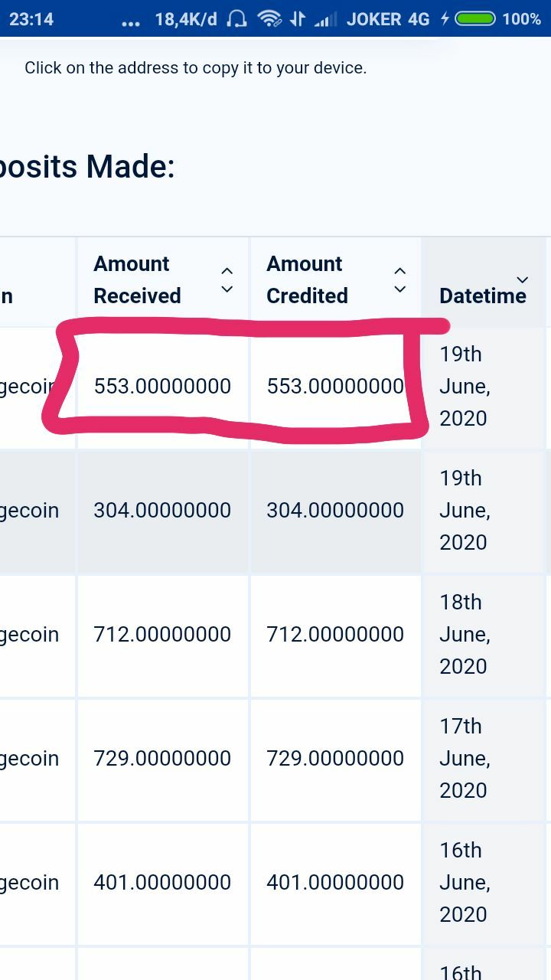This screenshot has height=980, width=551.
Task: Click the 712.00000000 received amount
Action: point(162,635)
